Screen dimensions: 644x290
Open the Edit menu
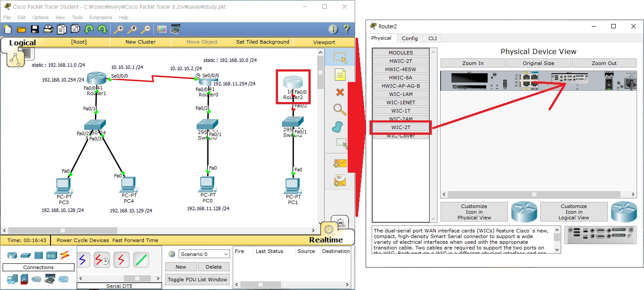[x=21, y=17]
